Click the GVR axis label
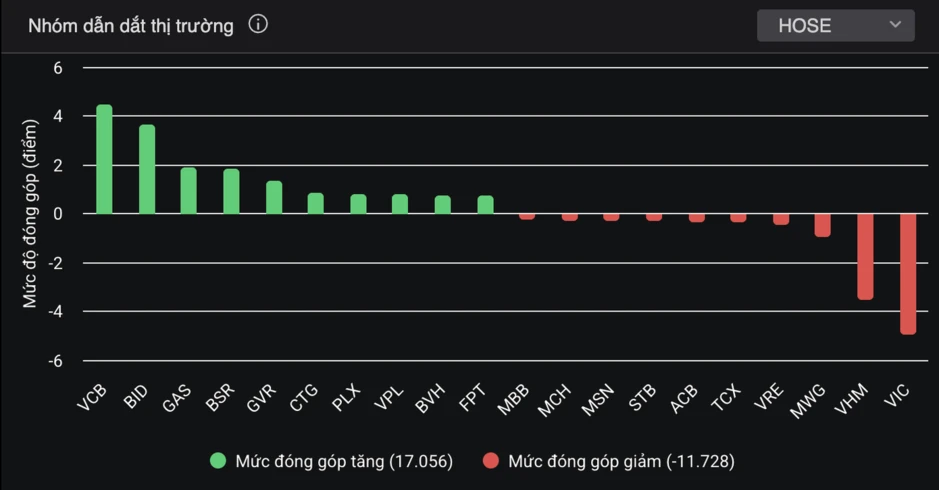 (x=262, y=398)
